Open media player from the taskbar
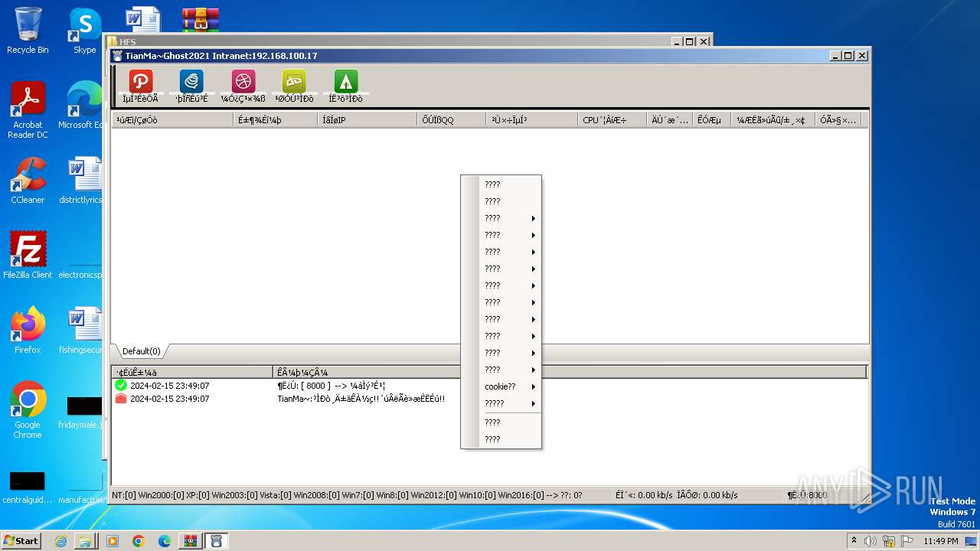The width and height of the screenshot is (980, 551). [113, 541]
